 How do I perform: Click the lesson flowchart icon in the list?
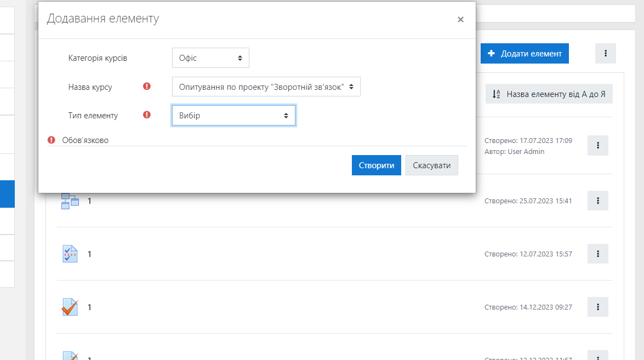click(x=70, y=201)
